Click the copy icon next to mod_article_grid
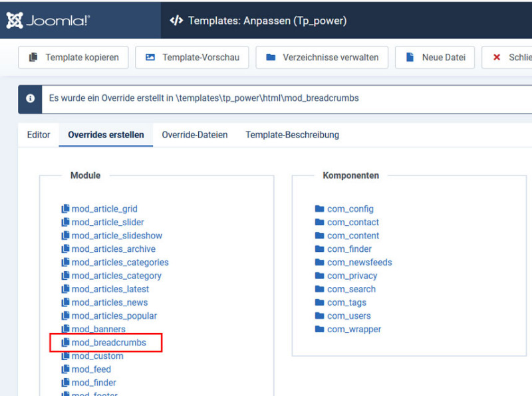 [65, 209]
